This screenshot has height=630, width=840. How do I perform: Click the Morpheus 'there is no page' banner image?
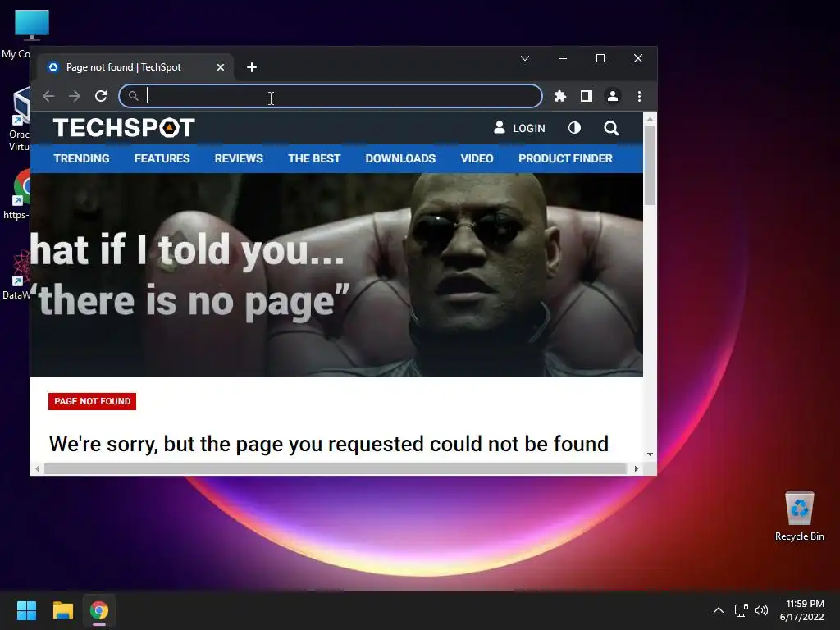click(336, 275)
